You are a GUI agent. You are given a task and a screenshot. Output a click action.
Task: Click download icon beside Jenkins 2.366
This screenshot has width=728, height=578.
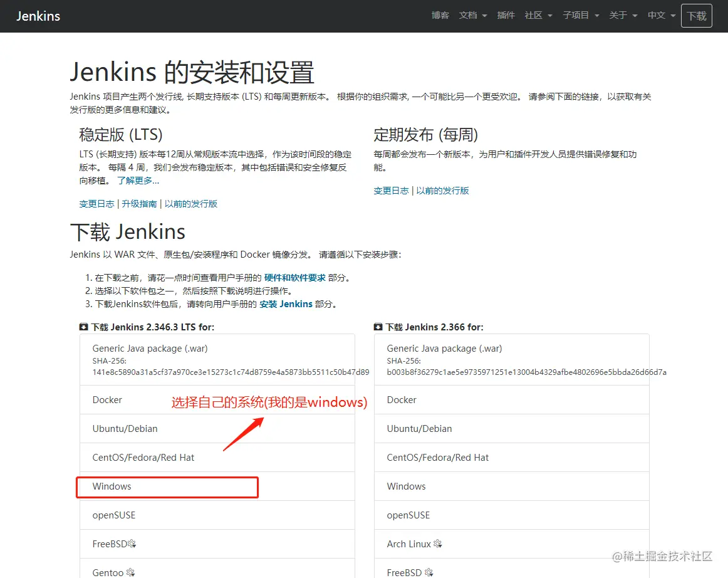[x=378, y=327]
